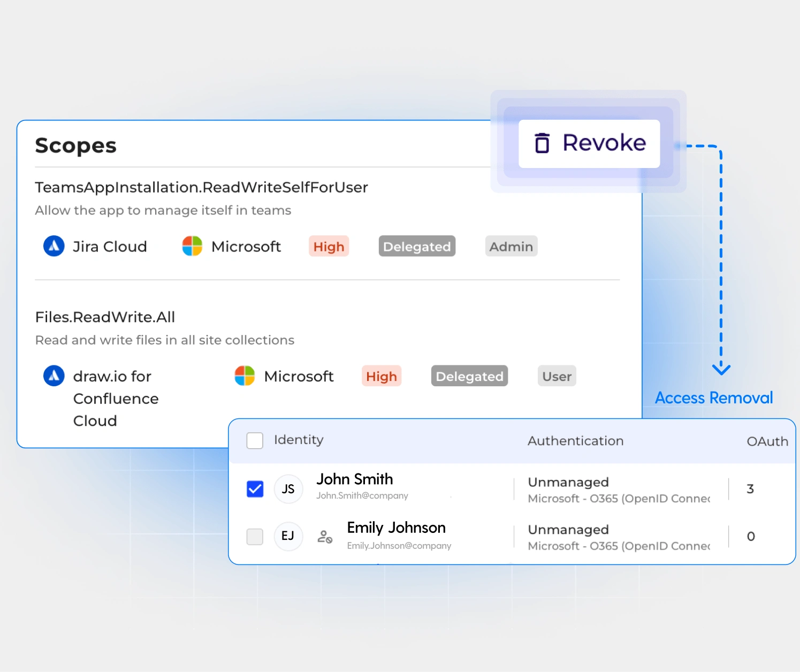Viewport: 800px width, 672px height.
Task: Click the Access Removal link
Action: pos(714,398)
